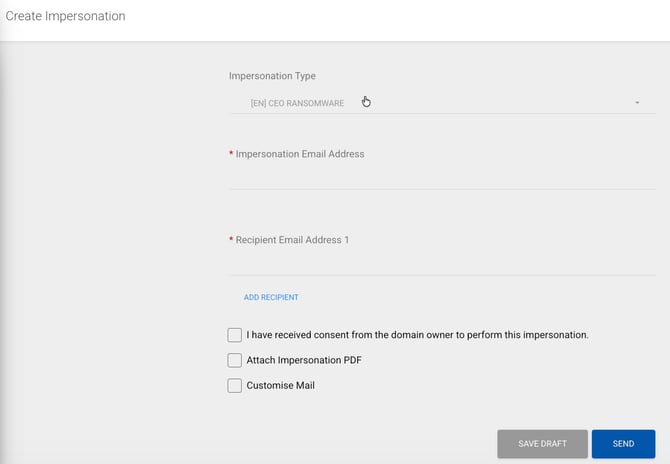Expand the Impersonation Type dropdown arrow

[x=637, y=102]
